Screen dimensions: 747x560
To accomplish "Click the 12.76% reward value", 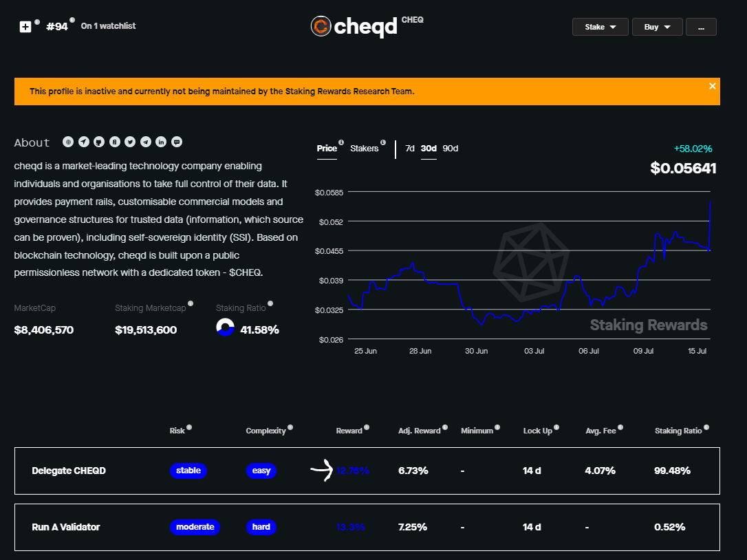I will 353,471.
